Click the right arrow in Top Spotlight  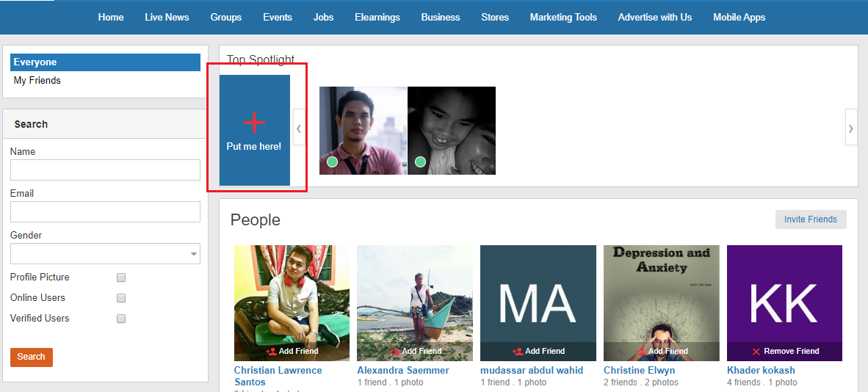(850, 128)
